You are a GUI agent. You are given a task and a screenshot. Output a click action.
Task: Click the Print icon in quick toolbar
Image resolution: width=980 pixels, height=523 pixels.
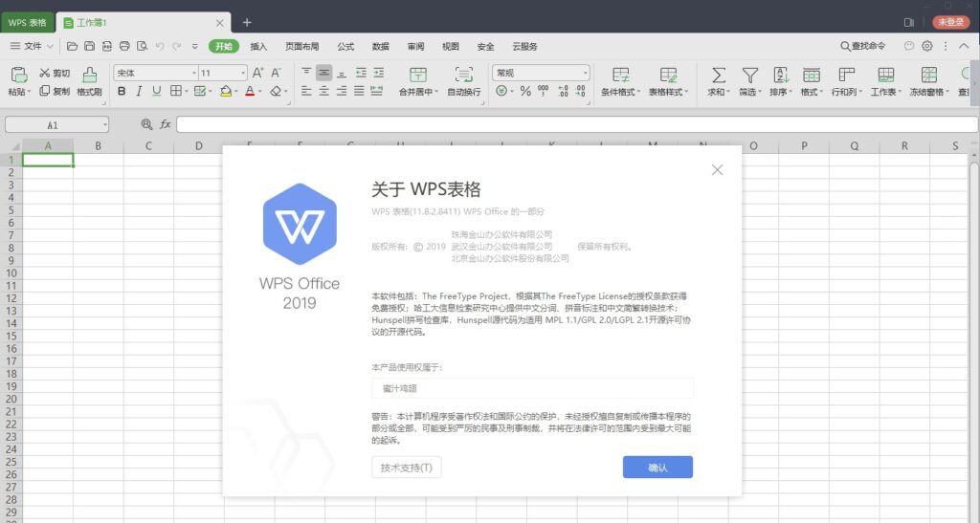coord(124,46)
